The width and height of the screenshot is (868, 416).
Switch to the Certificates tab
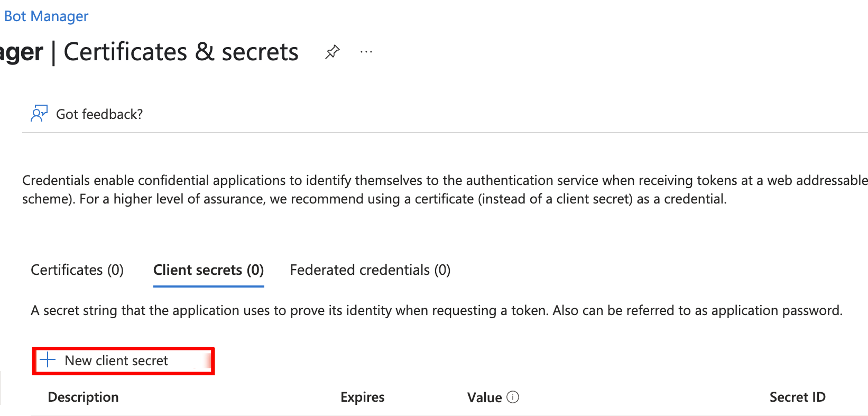coord(77,270)
